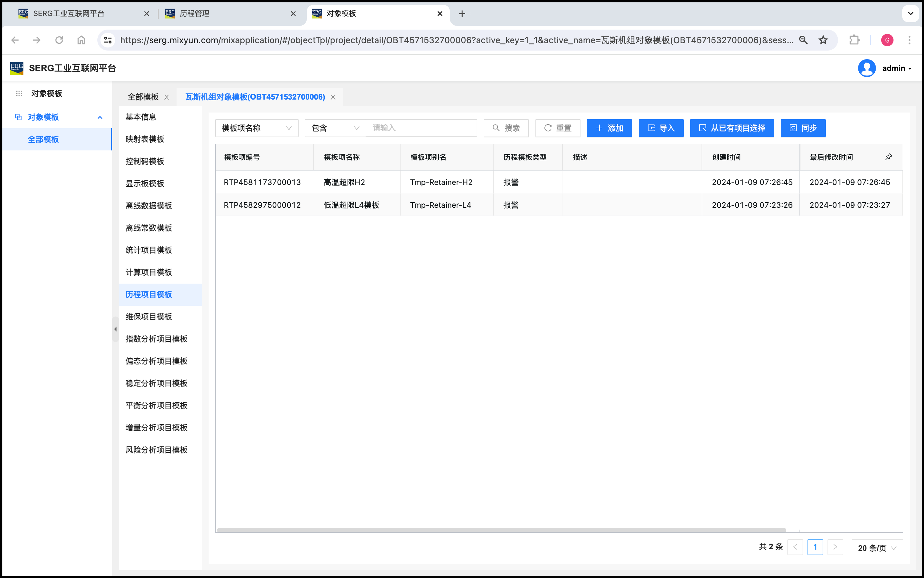This screenshot has height=578, width=924.
Task: Collapse the side panel with arrow handle
Action: tap(115, 329)
